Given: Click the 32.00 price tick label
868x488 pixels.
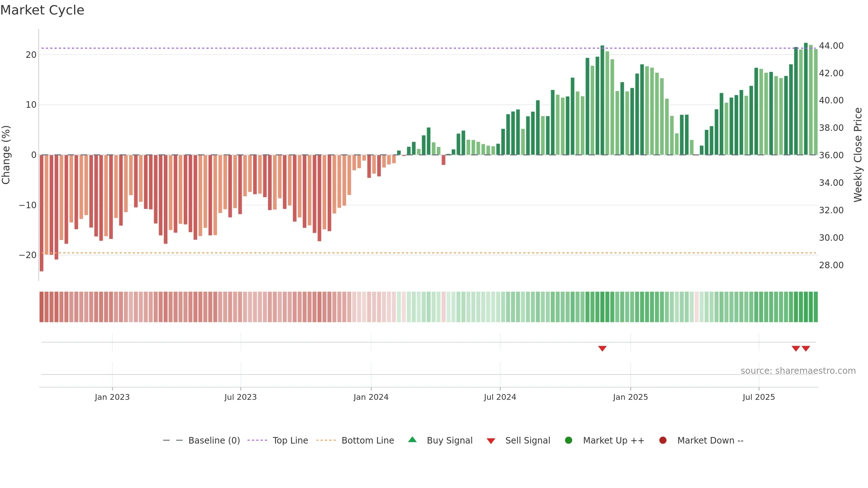Looking at the screenshot, I should 831,210.
